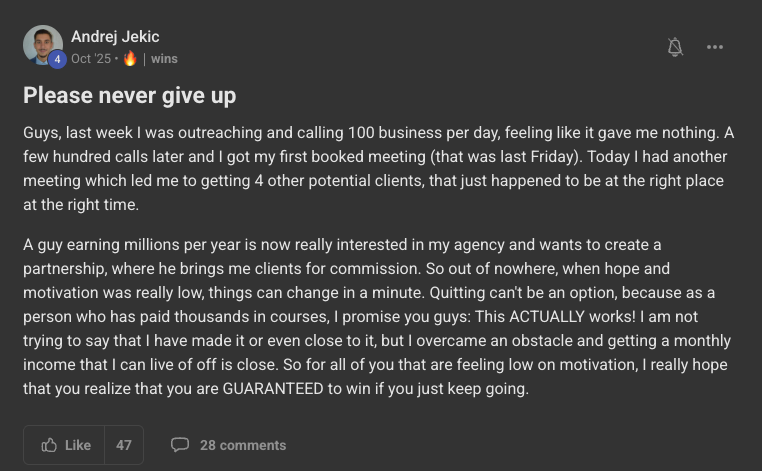
Task: Click the fire icon beside the date
Action: [x=129, y=59]
